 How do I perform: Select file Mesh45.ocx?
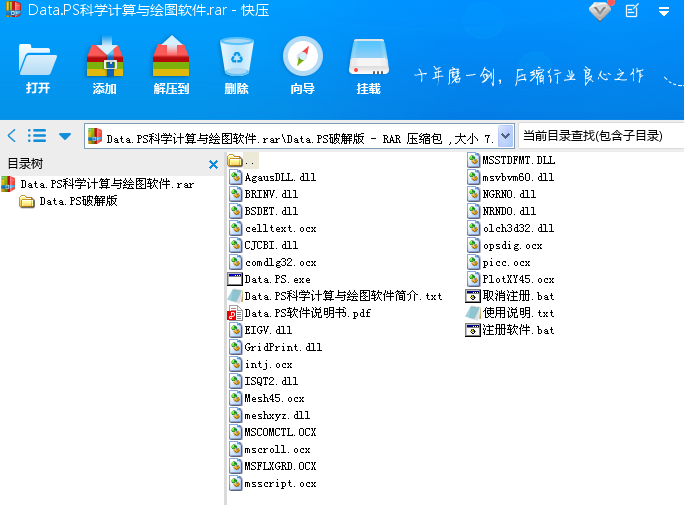(x=267, y=398)
